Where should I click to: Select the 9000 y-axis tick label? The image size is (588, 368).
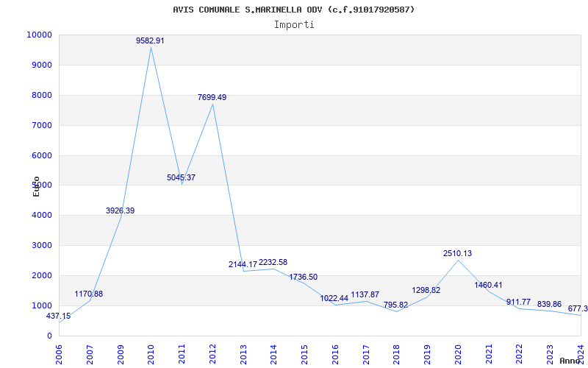41,65
